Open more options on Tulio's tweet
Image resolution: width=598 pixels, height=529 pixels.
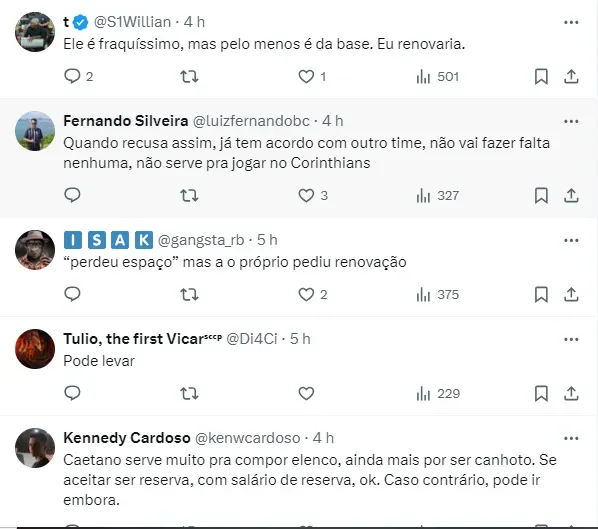(571, 339)
